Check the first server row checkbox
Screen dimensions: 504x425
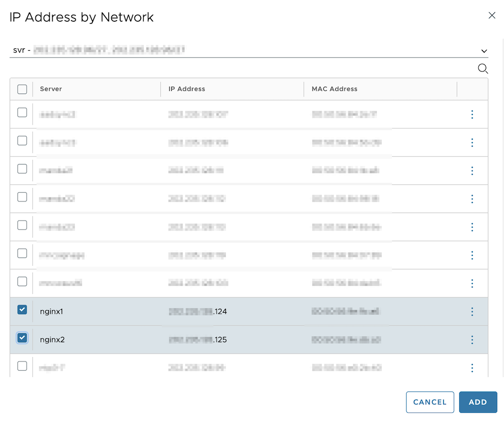(22, 113)
